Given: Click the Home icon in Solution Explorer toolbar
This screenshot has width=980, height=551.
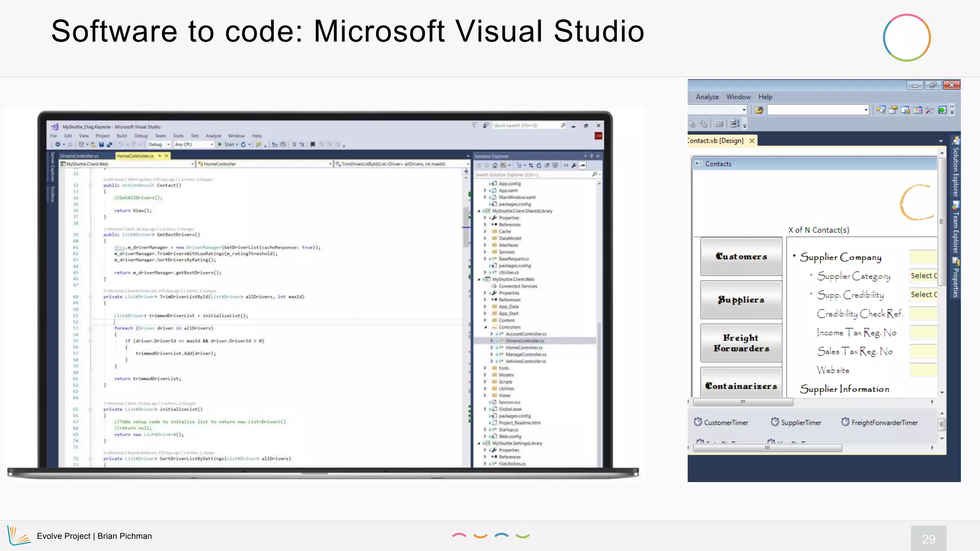Looking at the screenshot, I should point(495,165).
